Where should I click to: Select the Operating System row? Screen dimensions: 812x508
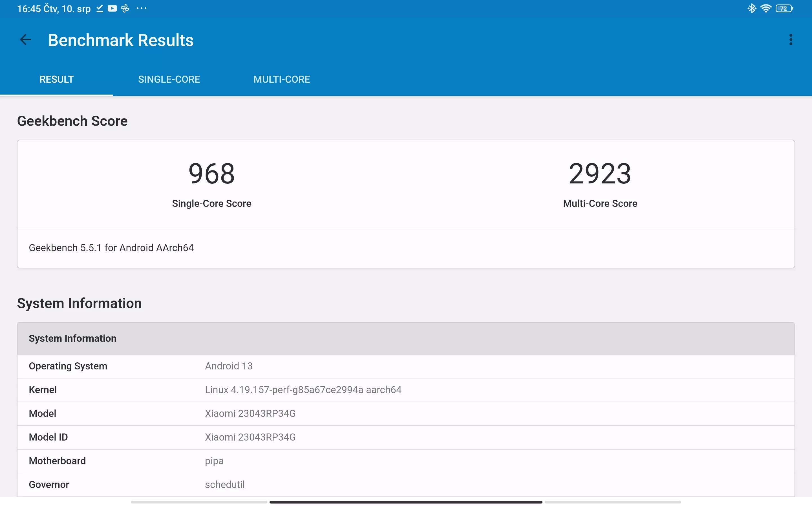(406, 366)
